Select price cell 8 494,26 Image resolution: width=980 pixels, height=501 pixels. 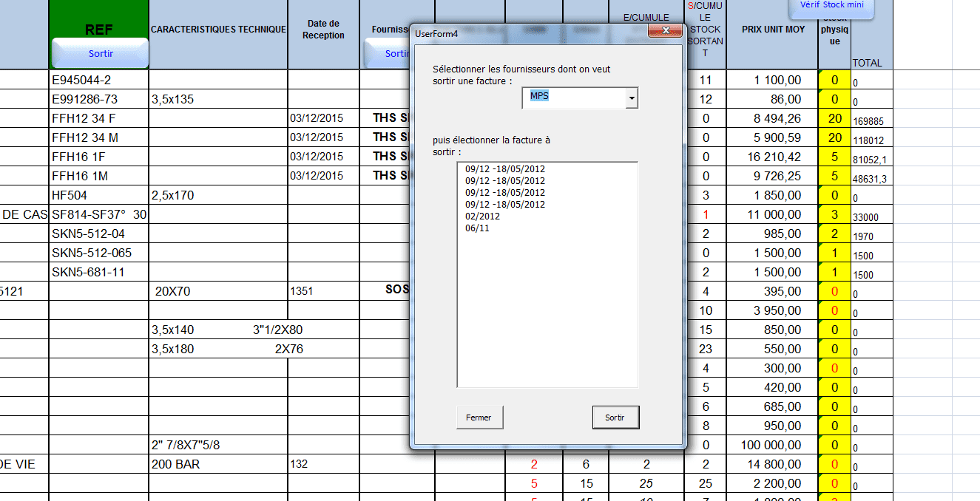773,118
